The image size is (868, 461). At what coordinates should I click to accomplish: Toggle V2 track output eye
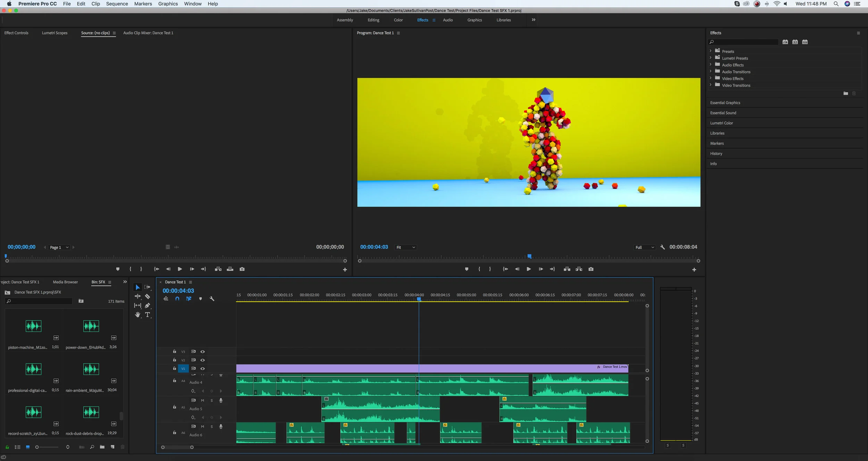[x=202, y=360]
